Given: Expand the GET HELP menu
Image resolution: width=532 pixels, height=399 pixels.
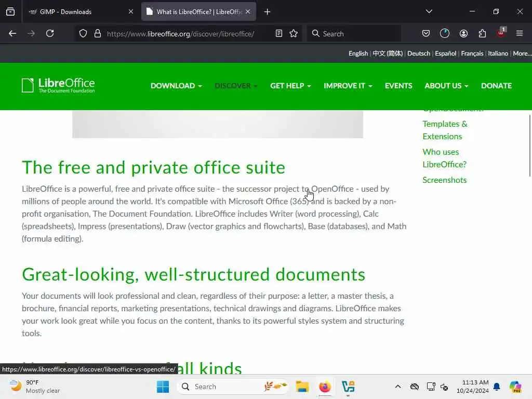Looking at the screenshot, I should pos(290,86).
